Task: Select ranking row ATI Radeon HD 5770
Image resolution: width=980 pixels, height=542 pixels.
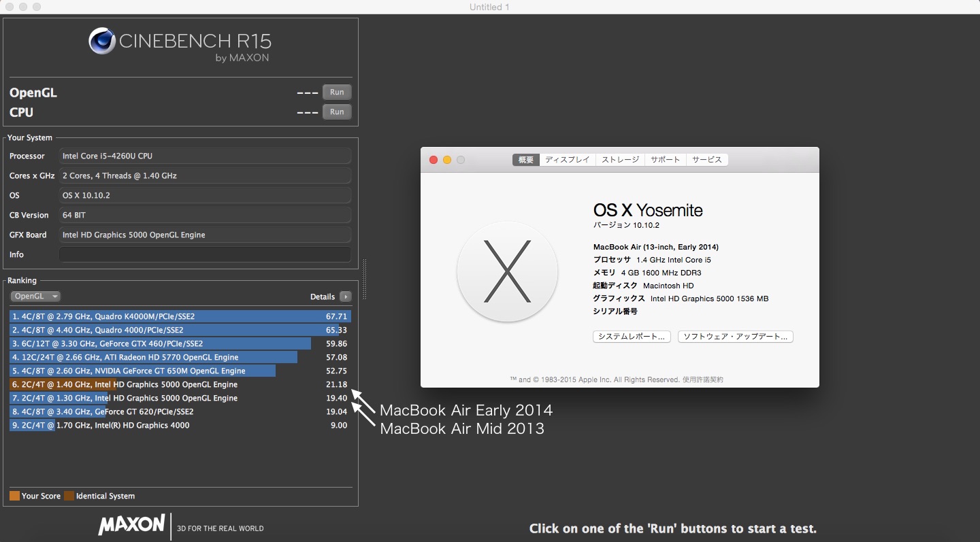Action: point(180,357)
